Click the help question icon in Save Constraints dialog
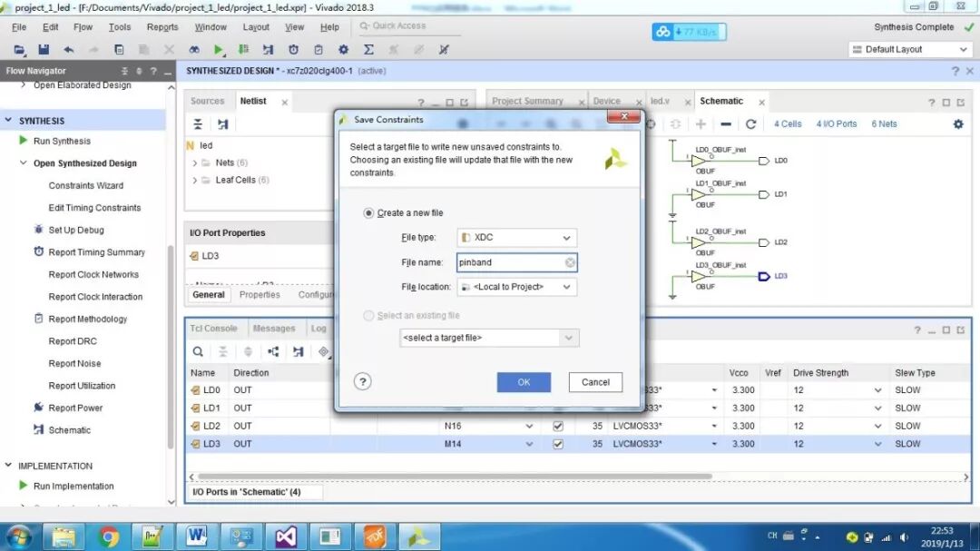The width and height of the screenshot is (980, 551). [x=362, y=381]
